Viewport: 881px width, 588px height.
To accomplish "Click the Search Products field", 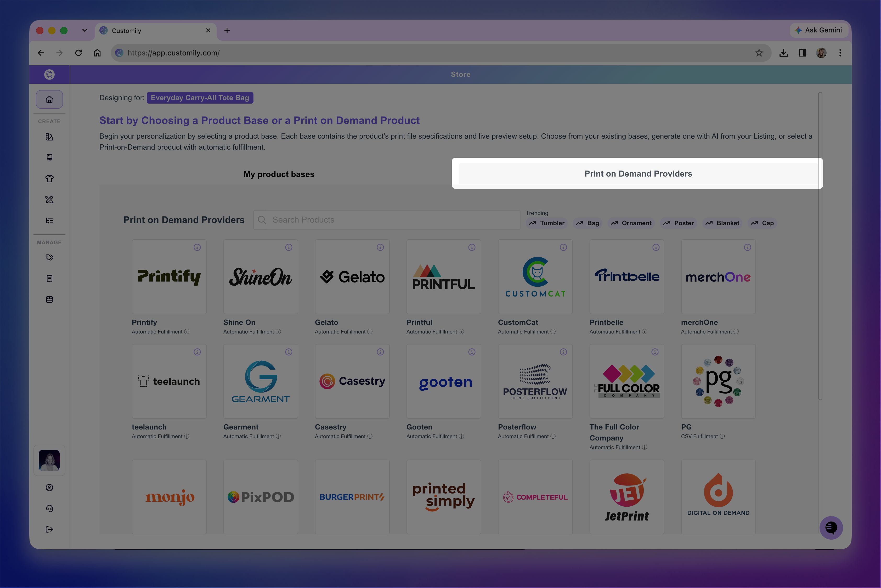I will click(387, 220).
